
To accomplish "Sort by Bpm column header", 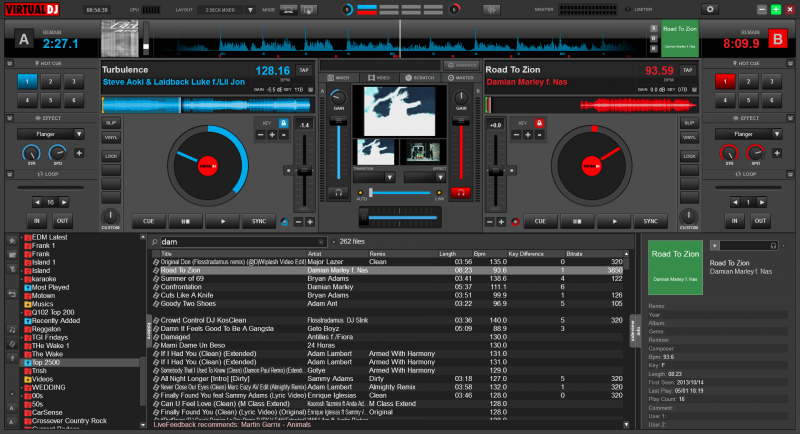I will coord(479,253).
